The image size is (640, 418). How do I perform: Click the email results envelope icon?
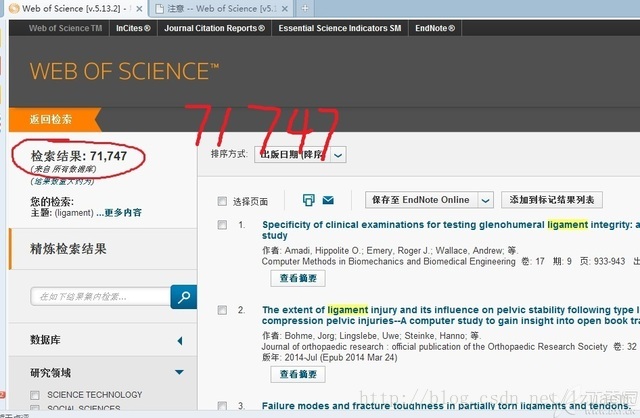click(x=328, y=200)
